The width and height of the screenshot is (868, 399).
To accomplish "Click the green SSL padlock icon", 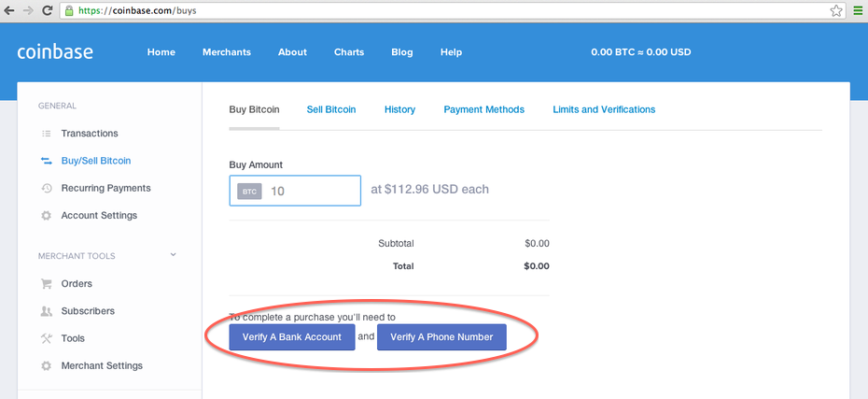I will pyautogui.click(x=69, y=10).
